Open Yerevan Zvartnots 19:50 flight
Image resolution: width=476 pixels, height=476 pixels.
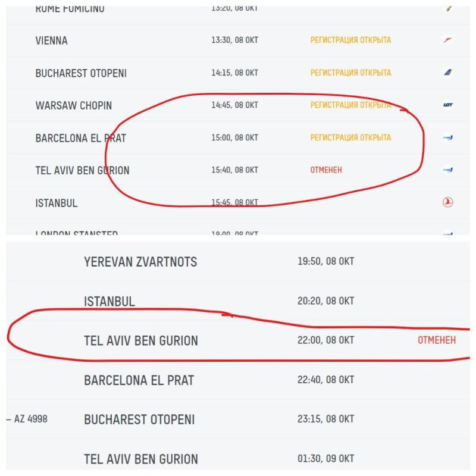pos(140,262)
